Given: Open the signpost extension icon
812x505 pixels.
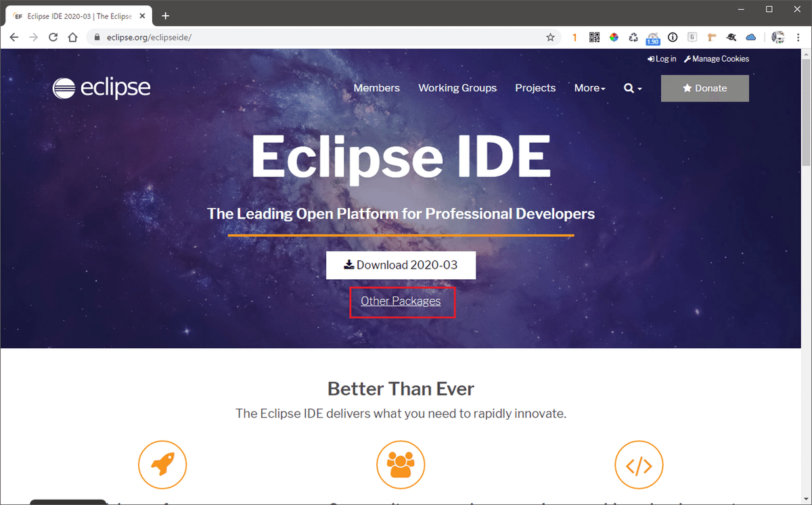Looking at the screenshot, I should coord(712,37).
